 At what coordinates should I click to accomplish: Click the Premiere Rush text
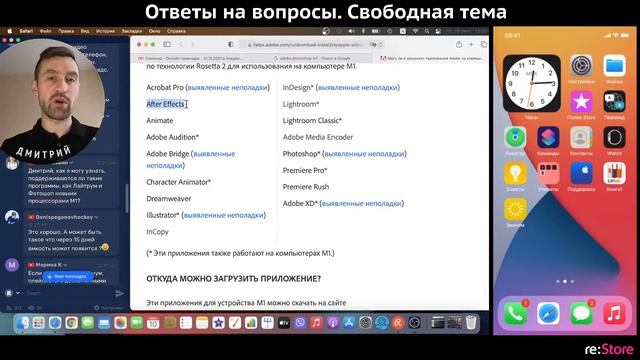306,187
